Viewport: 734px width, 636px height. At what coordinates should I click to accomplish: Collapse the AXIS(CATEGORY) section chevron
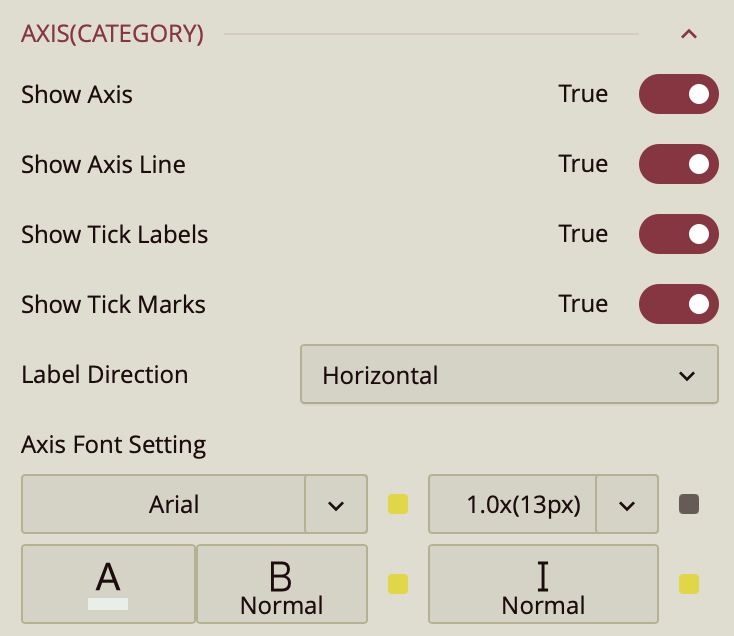tap(688, 34)
